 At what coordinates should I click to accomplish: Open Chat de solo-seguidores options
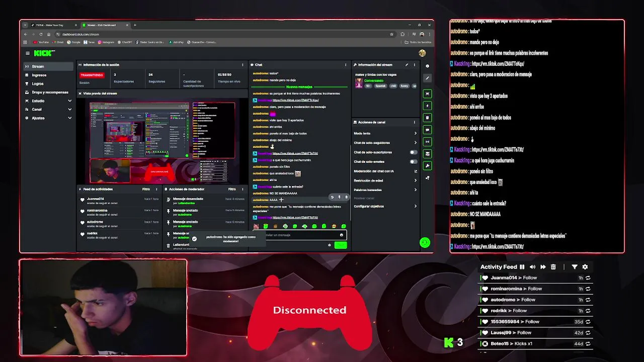pyautogui.click(x=385, y=143)
